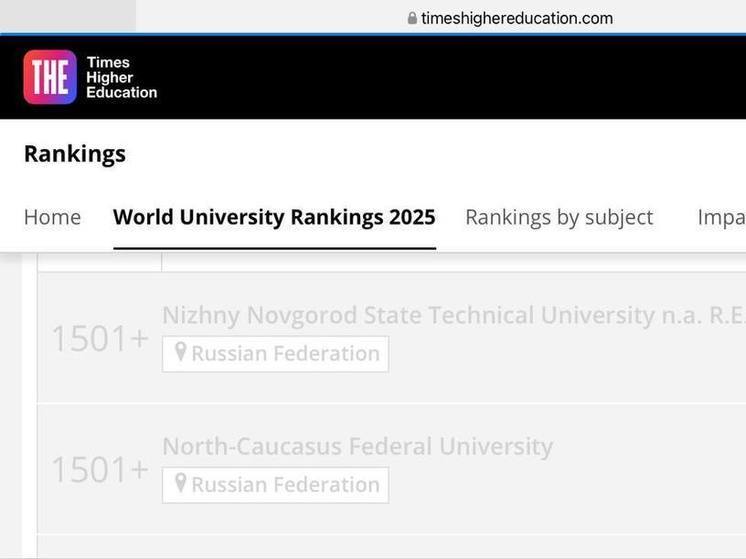
Task: Click the THE gradient logo icon
Action: (50, 77)
